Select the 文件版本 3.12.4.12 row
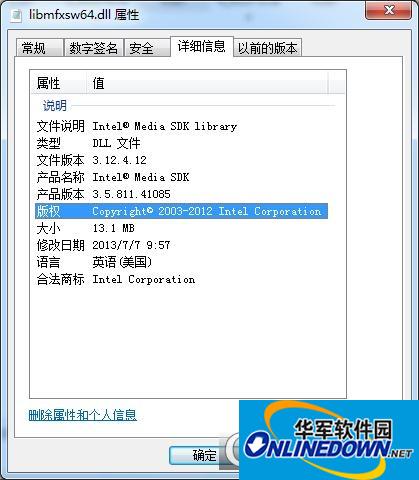The width and height of the screenshot is (419, 480). [181, 160]
